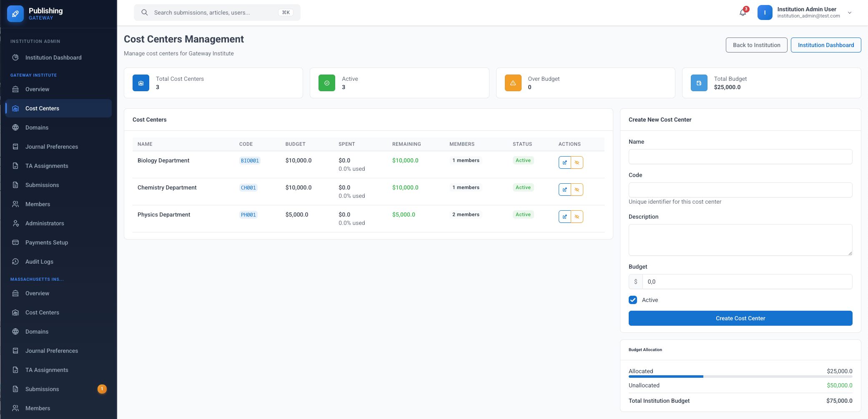Click the search magnifier icon
Image resolution: width=868 pixels, height=419 pixels.
coord(145,12)
